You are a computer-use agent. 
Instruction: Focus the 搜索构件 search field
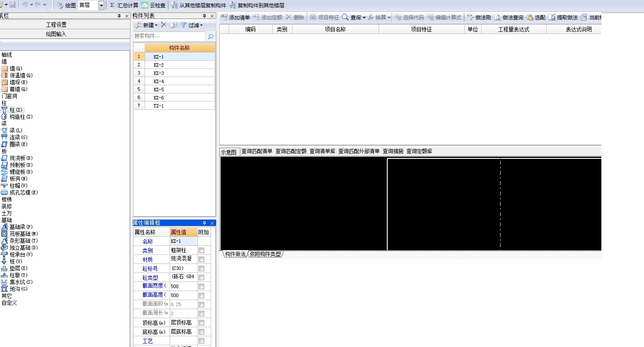pos(170,37)
